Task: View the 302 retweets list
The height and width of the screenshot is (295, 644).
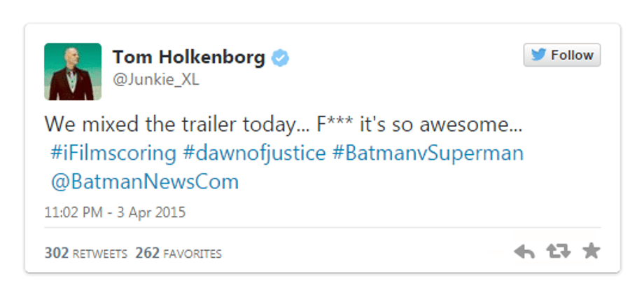Action: (x=85, y=253)
